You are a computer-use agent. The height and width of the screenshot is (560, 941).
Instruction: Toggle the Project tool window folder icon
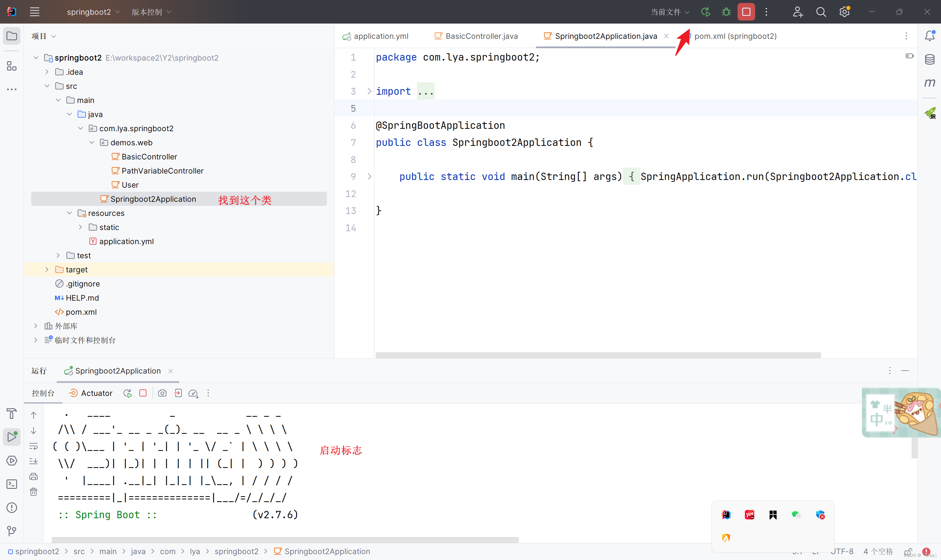click(12, 36)
